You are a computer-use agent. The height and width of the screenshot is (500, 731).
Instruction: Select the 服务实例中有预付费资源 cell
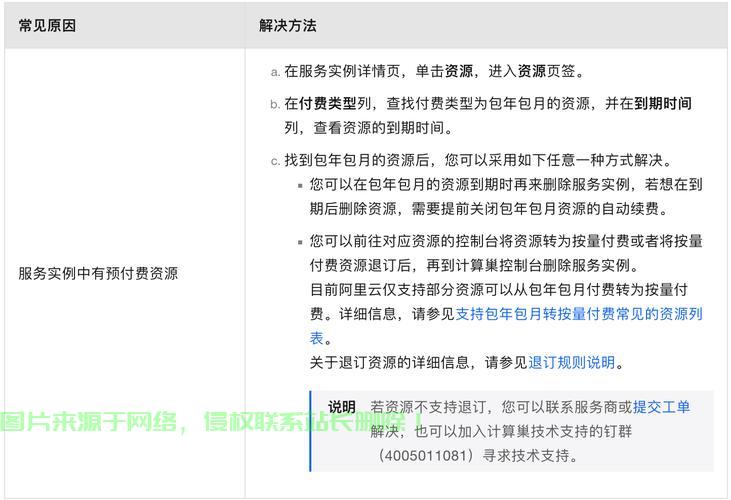tap(98, 273)
